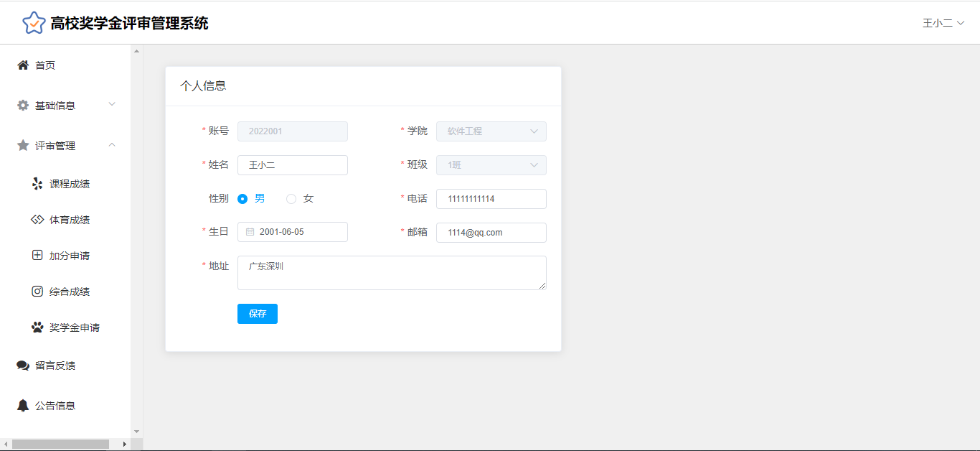980x451 pixels.
Task: Click the 电话 input field
Action: (491, 199)
